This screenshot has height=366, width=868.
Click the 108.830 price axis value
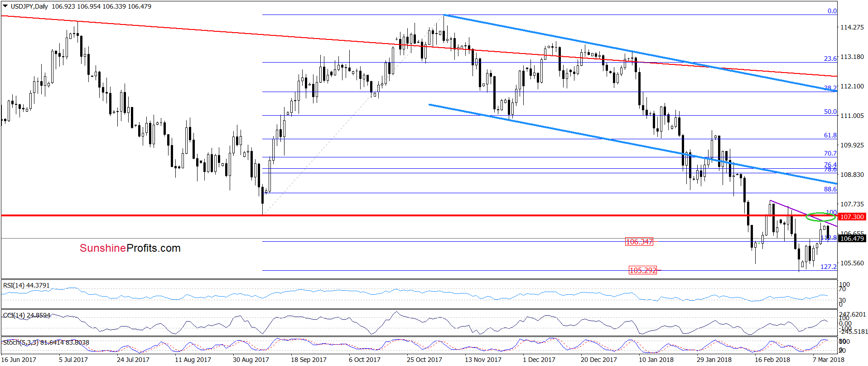(x=852, y=175)
